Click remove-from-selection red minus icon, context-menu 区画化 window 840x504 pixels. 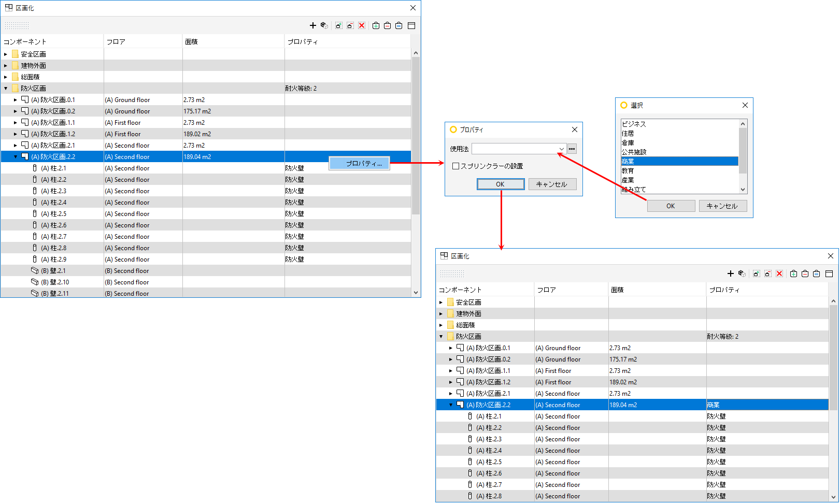(x=350, y=25)
